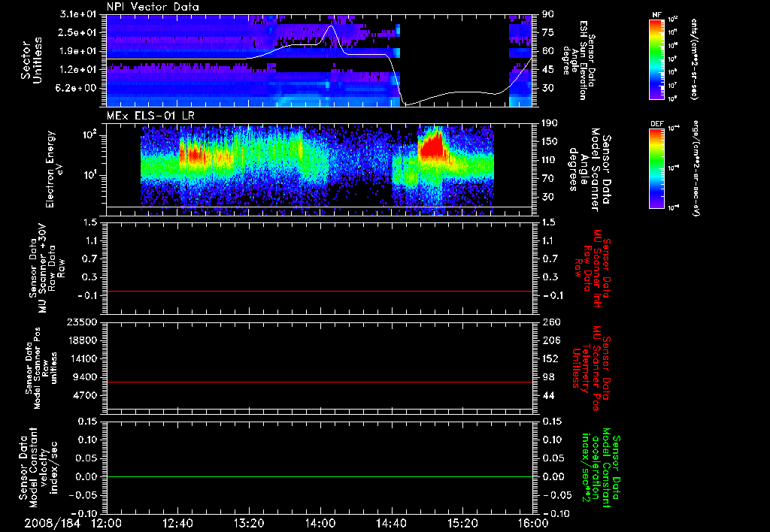The height and width of the screenshot is (532, 770).
Task: Click the intense red electron burst in the spectrogram
Action: (x=432, y=145)
